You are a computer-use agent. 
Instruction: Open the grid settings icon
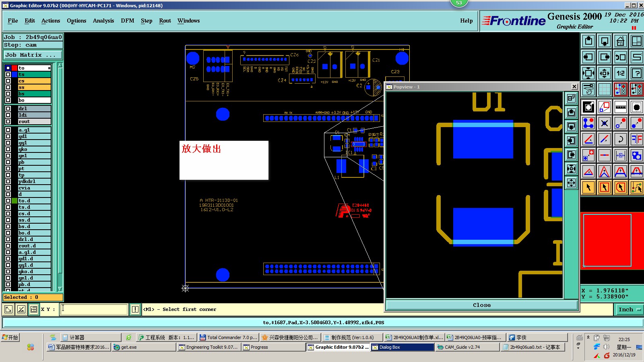(x=604, y=89)
